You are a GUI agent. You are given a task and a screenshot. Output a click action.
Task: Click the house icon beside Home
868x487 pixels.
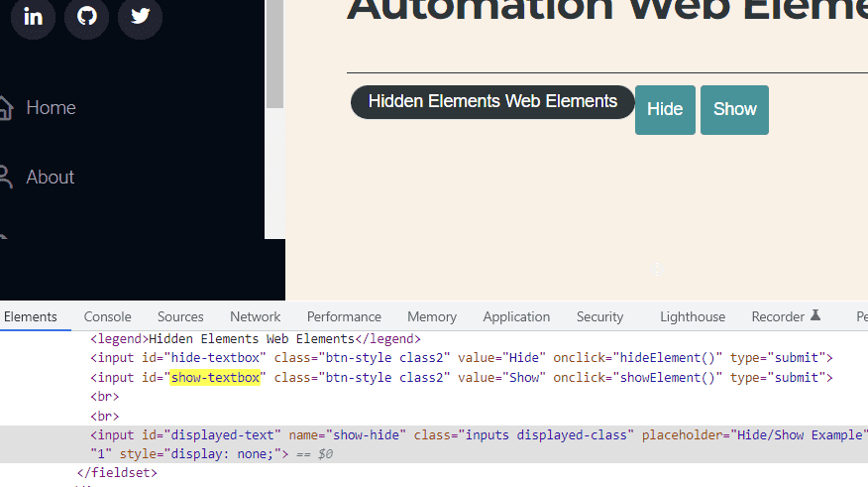5,107
